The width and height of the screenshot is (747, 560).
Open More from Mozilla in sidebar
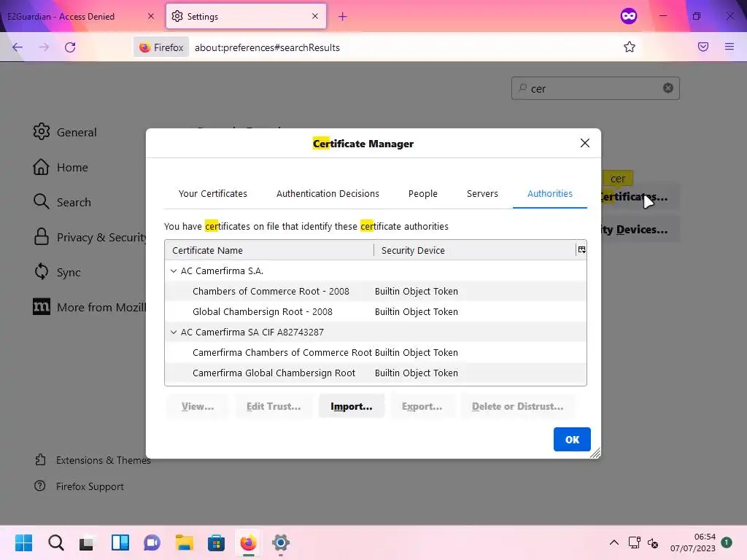pos(89,307)
